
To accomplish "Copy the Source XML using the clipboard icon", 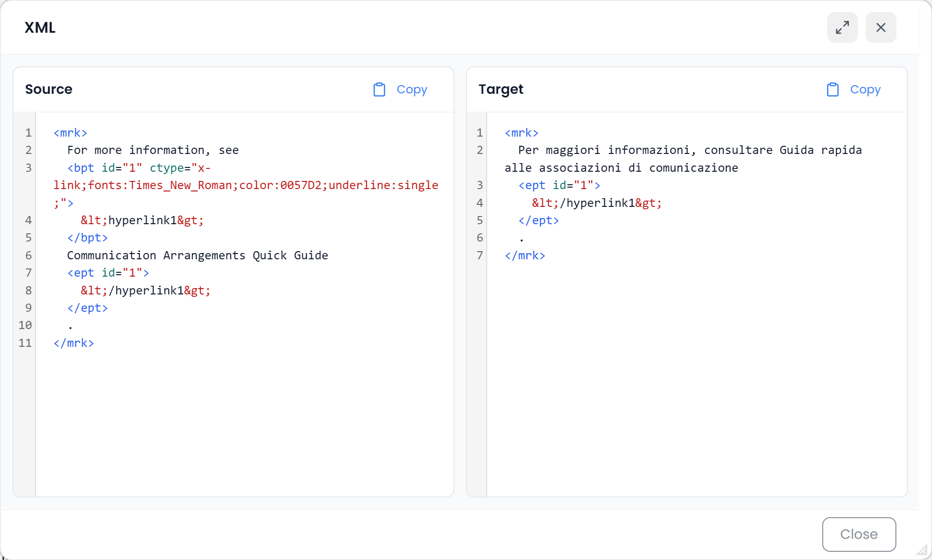I will (x=379, y=89).
